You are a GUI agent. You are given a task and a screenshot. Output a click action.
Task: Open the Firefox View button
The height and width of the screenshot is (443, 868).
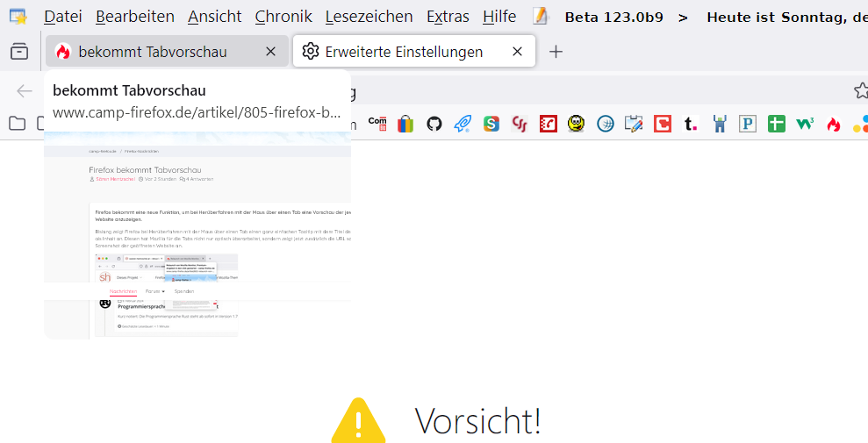coord(19,52)
